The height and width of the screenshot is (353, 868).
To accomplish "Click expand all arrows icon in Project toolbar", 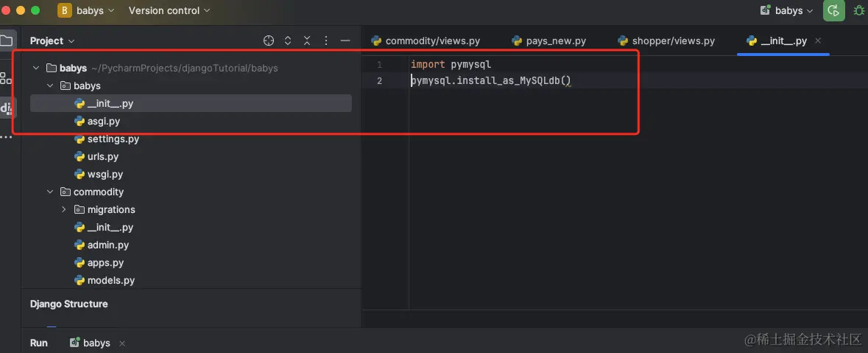I will pos(288,41).
